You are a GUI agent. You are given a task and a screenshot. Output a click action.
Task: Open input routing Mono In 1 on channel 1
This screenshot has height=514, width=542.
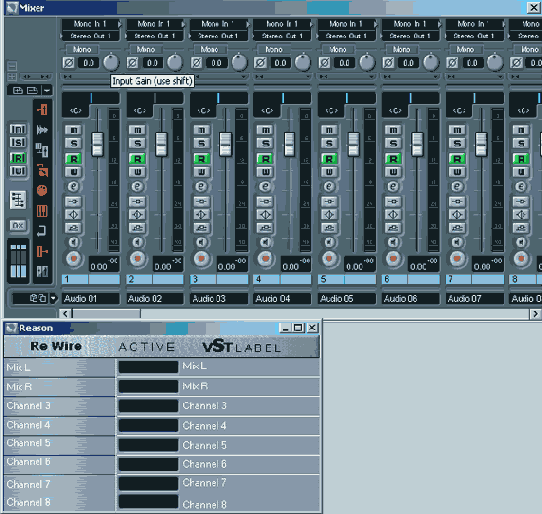(x=90, y=24)
